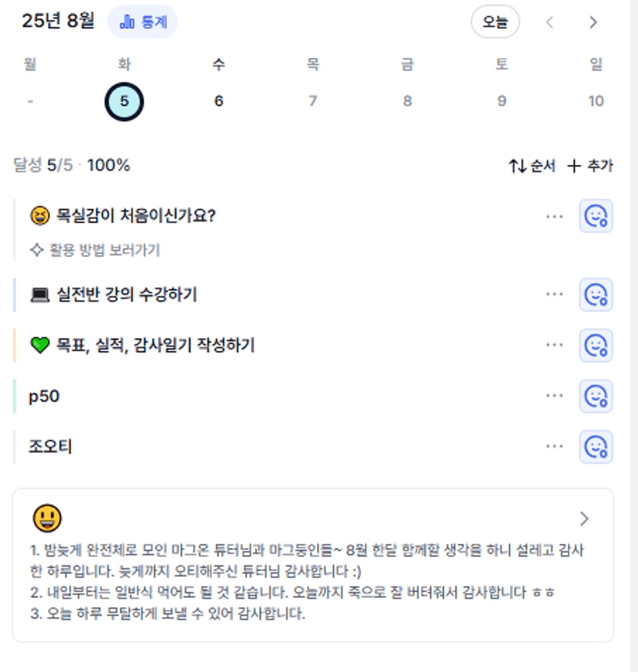Toggle completion face for 목실감이 처음이신가요?

596,215
